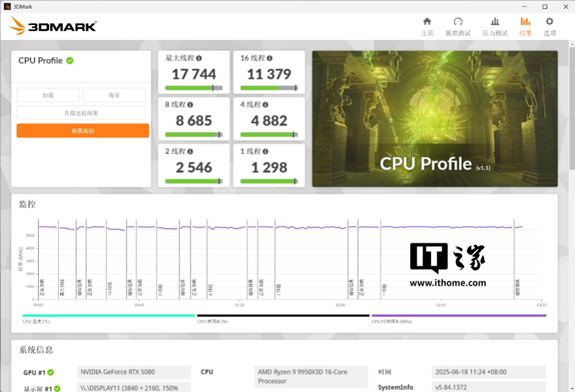Toggle CPU 温度 (°C) legend line

coord(109,315)
